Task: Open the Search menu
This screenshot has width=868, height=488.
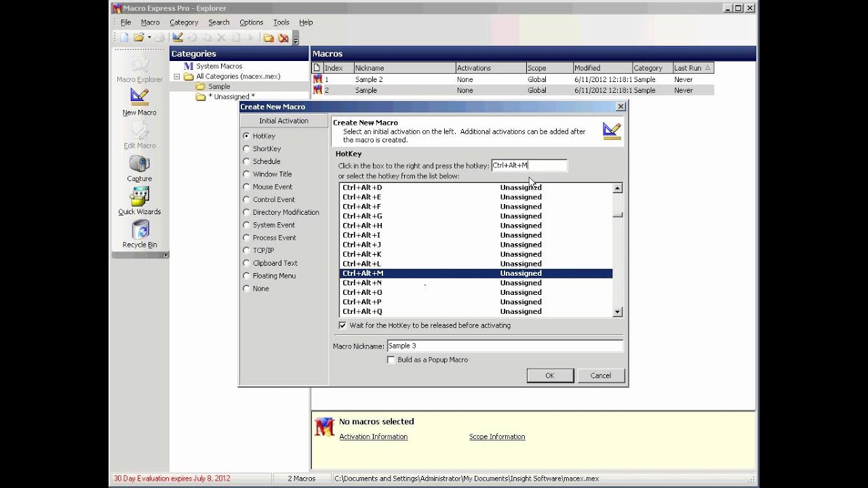Action: click(218, 22)
